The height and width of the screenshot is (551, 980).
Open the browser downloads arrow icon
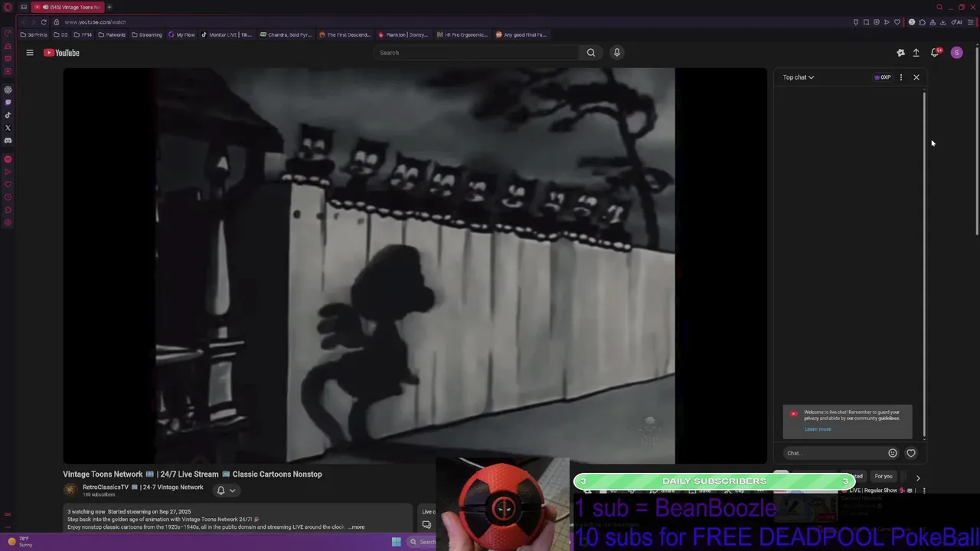[x=942, y=22]
